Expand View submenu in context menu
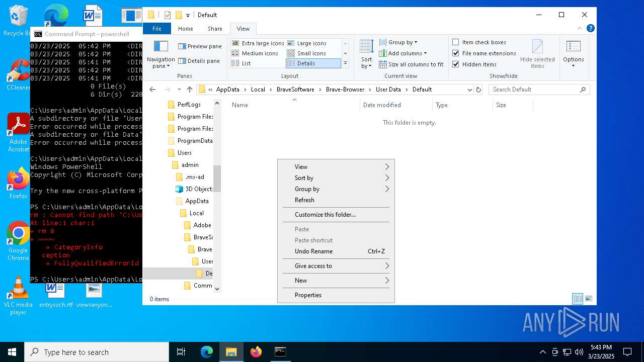 click(x=336, y=167)
